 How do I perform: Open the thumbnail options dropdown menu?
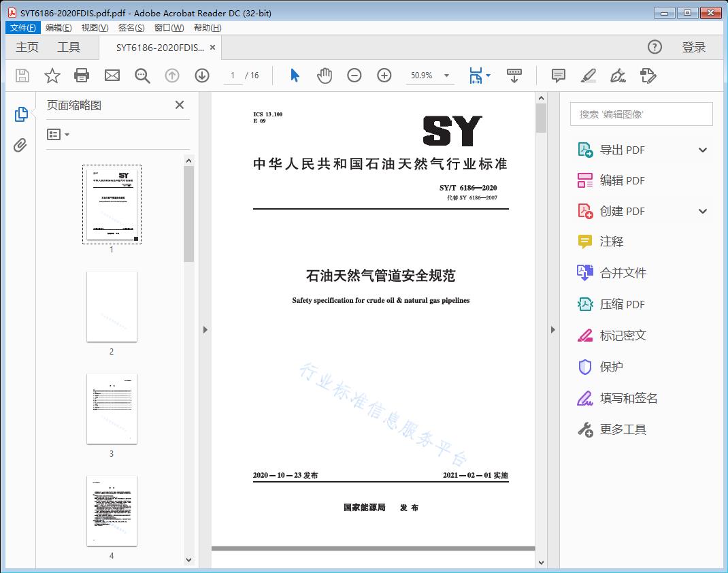[x=59, y=135]
